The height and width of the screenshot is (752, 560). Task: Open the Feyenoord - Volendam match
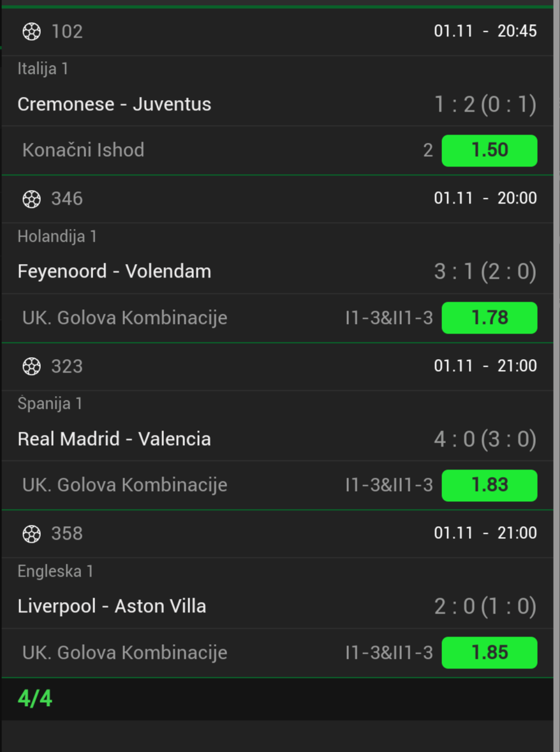(x=114, y=271)
